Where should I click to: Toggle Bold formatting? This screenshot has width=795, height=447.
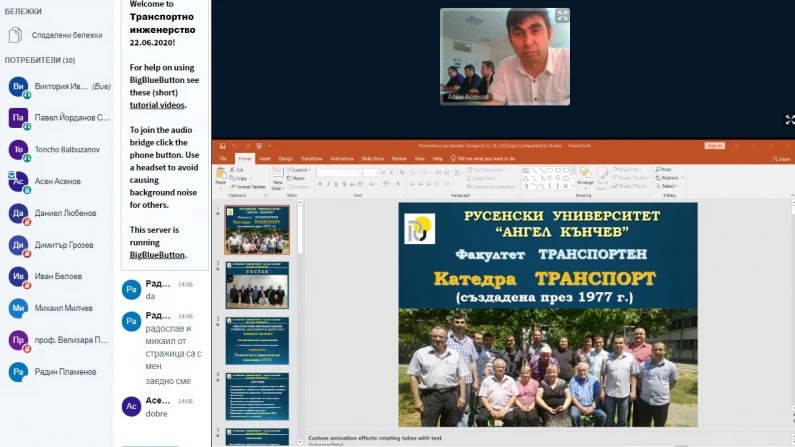click(x=320, y=184)
